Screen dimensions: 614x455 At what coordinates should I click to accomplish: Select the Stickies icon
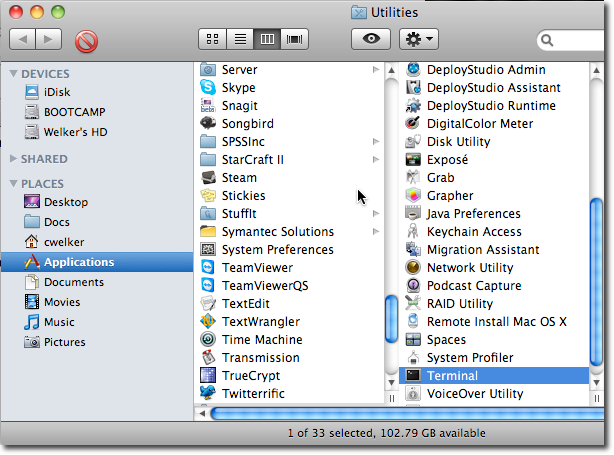coord(208,195)
